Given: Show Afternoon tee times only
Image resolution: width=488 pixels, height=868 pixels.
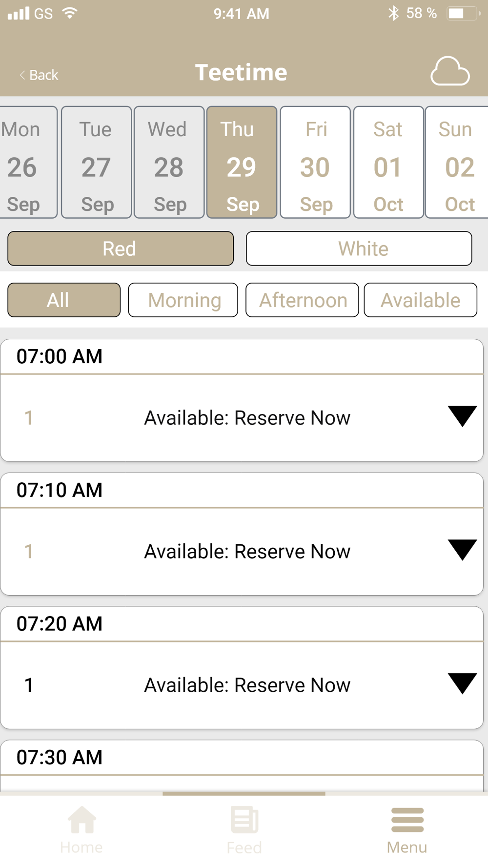Looking at the screenshot, I should coord(302,300).
